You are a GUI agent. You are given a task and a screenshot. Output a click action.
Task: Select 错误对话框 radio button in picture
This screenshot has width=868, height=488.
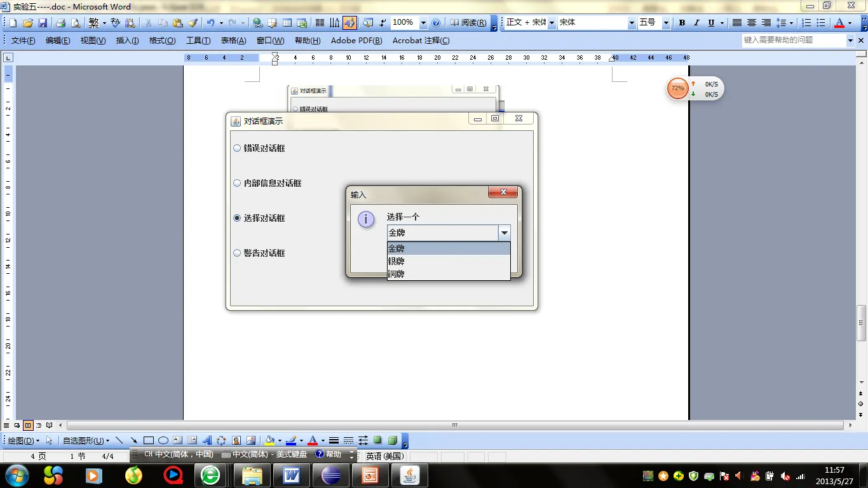pyautogui.click(x=238, y=148)
